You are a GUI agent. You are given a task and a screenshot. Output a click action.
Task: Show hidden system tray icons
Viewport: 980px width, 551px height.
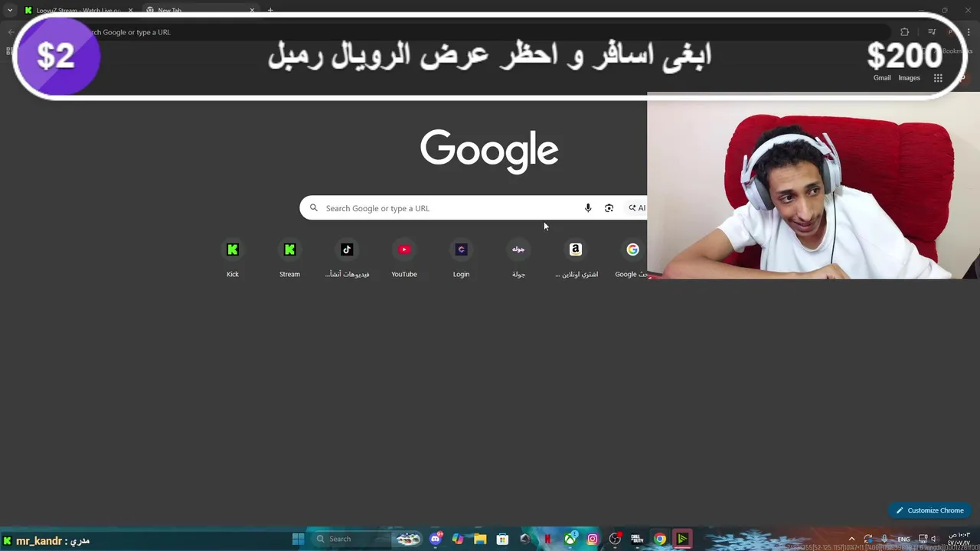click(x=851, y=539)
